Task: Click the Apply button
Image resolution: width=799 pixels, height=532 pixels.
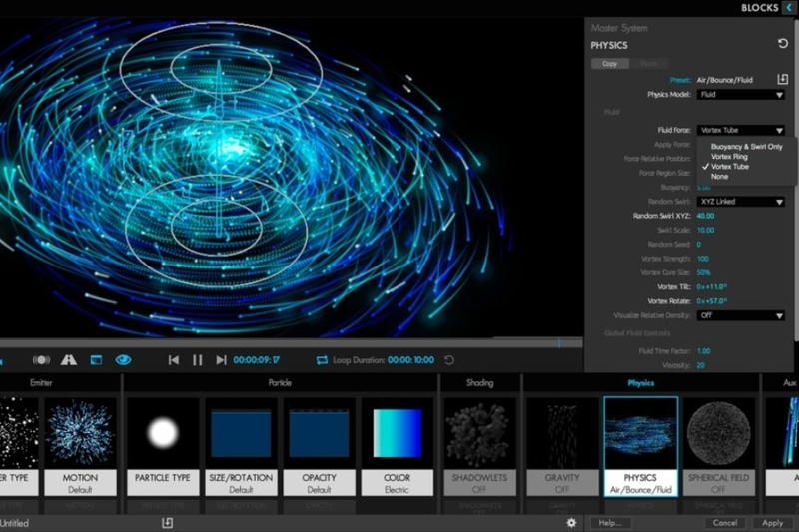Action: coord(772,523)
